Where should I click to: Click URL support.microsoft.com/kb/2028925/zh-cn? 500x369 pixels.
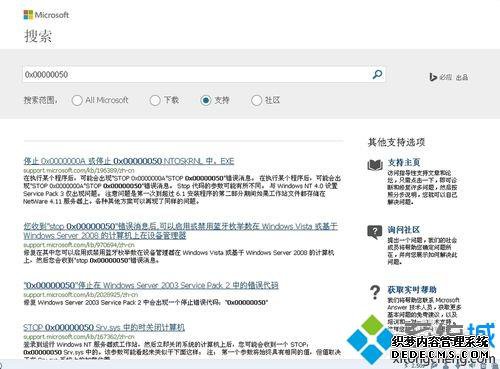click(x=81, y=295)
